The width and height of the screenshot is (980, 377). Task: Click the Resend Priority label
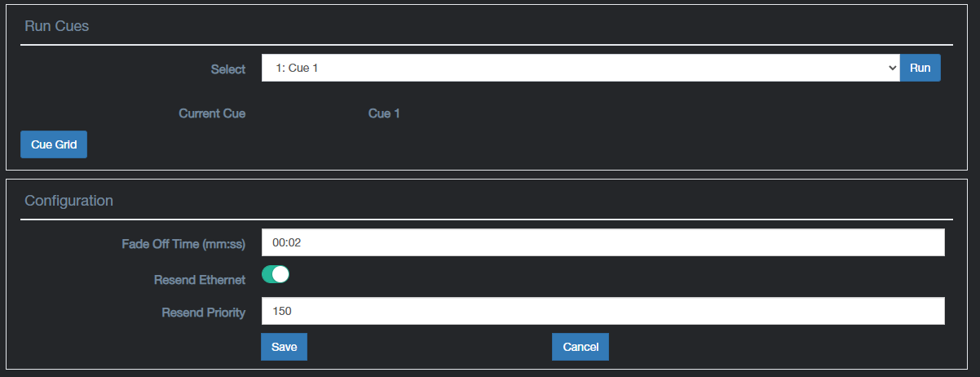pos(204,312)
